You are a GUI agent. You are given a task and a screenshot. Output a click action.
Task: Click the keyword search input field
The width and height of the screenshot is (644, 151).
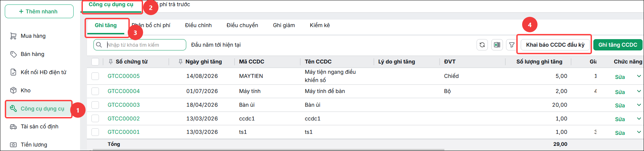click(145, 45)
